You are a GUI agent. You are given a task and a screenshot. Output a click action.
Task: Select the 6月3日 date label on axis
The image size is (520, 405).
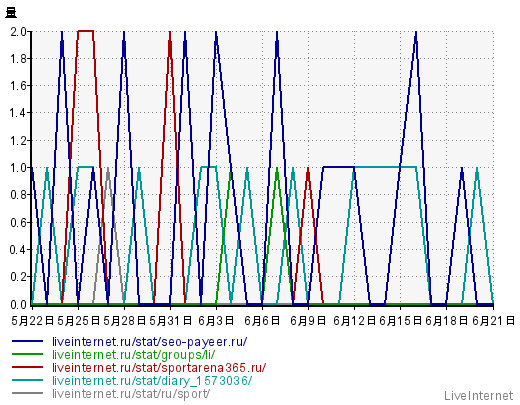(216, 321)
